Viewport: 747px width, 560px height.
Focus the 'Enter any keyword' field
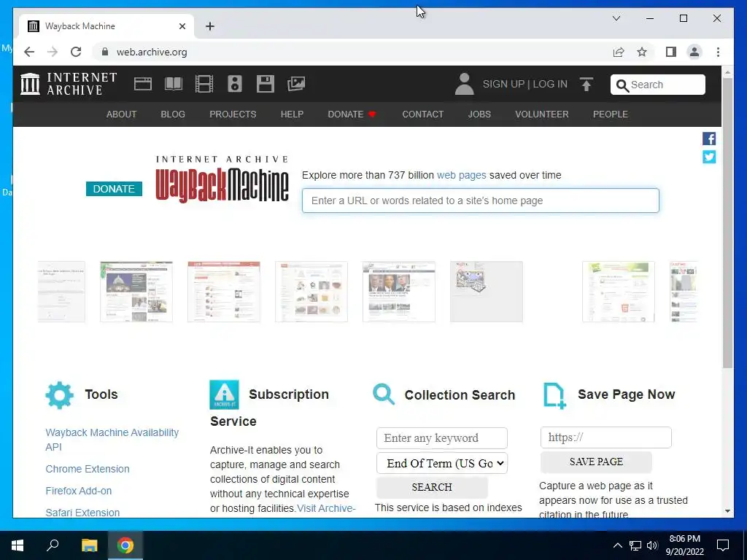pyautogui.click(x=441, y=438)
